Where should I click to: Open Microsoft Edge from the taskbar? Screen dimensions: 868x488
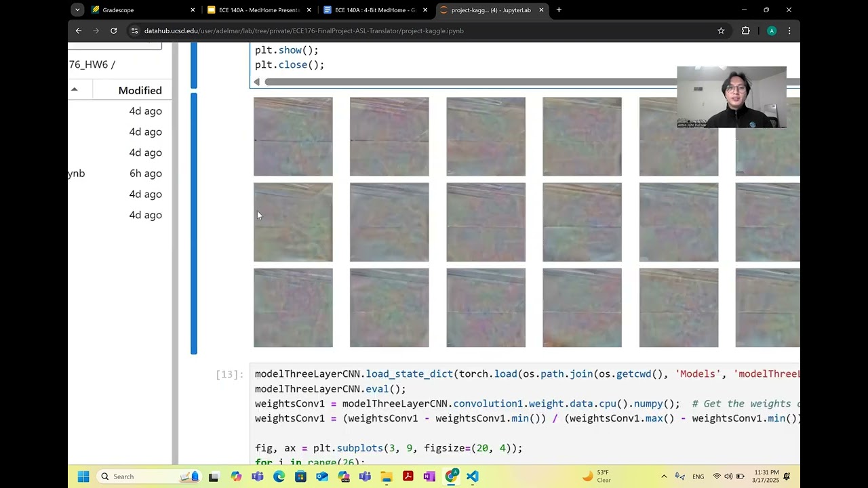279,476
